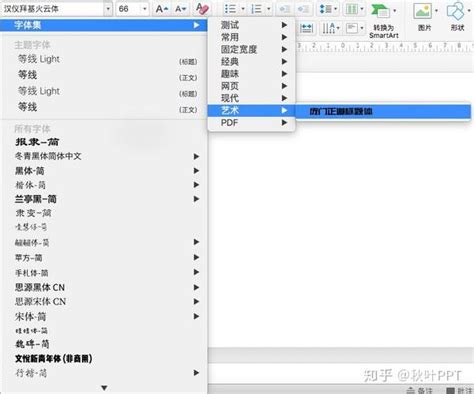The image size is (474, 394).
Task: Expand 兰亭黑-简 font variants
Action: click(x=196, y=199)
